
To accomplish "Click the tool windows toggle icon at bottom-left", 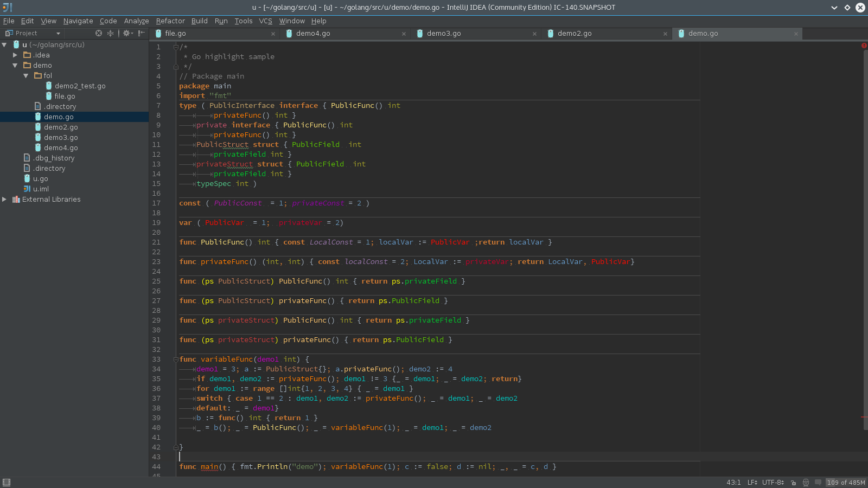I will coord(7,483).
